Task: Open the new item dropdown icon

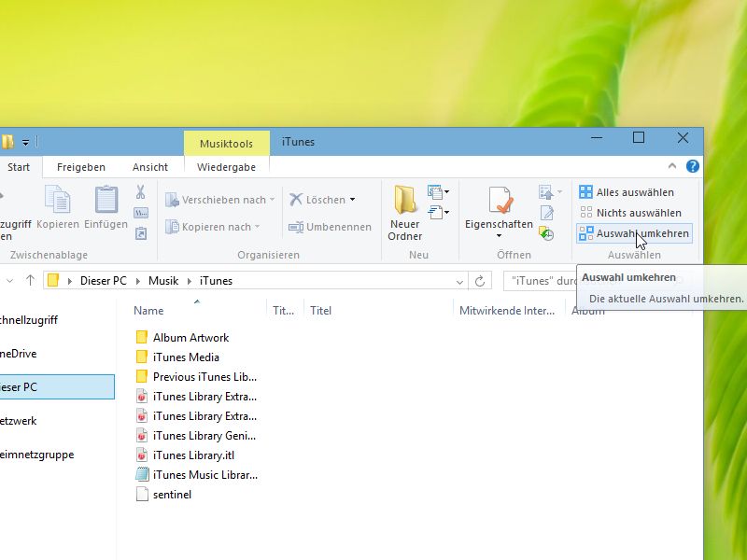Action: coord(438,192)
